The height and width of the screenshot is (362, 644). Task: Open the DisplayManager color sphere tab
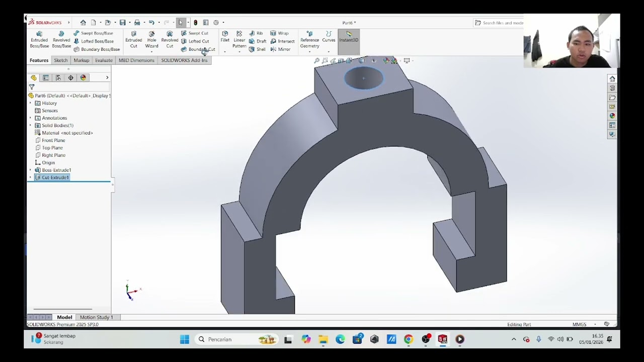point(83,78)
